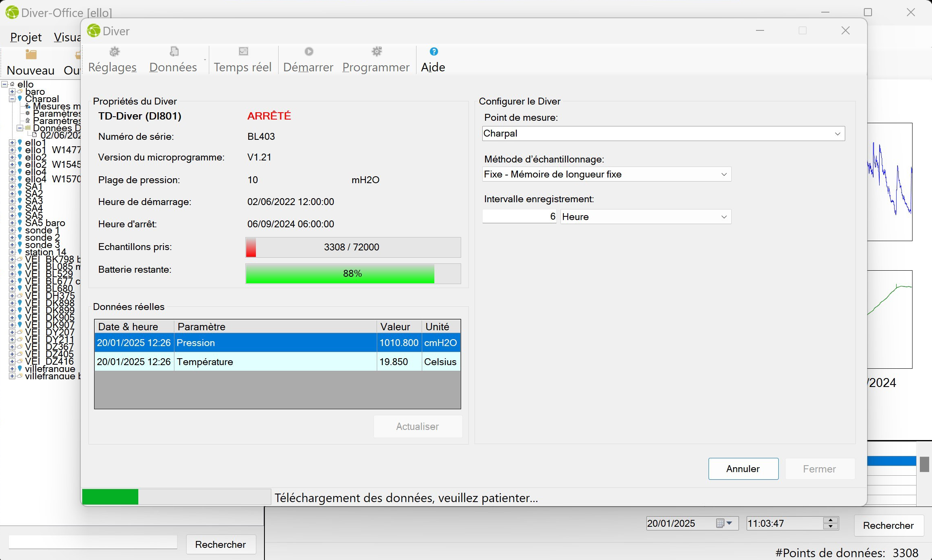Open the Temps réel toolbar icon
The image size is (932, 560).
(x=243, y=51)
